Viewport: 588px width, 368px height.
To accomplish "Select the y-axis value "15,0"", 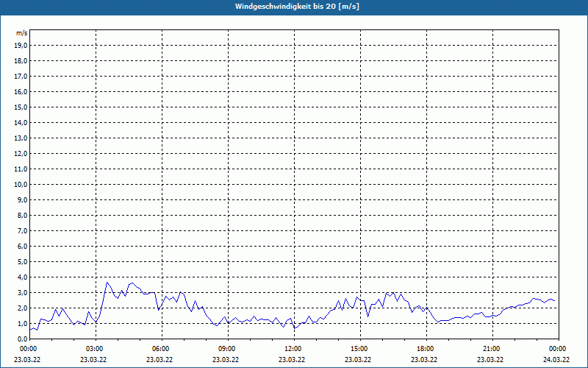I will [22, 107].
